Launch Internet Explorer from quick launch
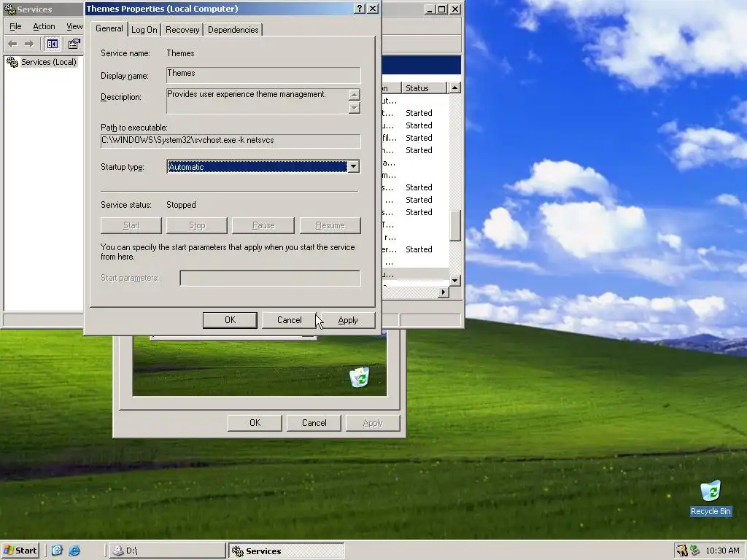 pos(74,551)
